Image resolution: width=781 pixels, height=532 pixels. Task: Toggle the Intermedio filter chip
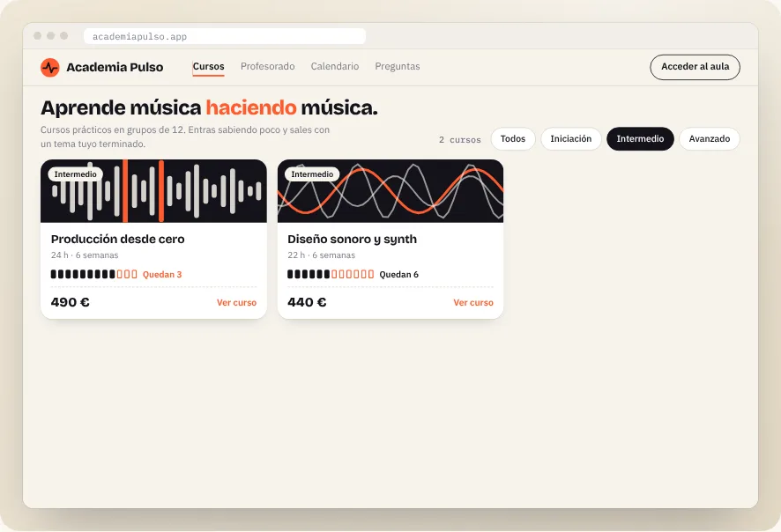640,139
